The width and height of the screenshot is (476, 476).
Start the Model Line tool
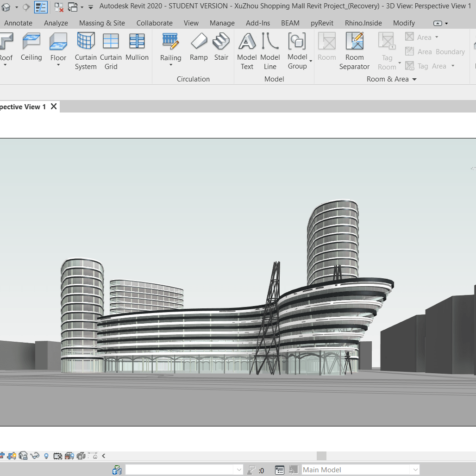click(x=270, y=50)
